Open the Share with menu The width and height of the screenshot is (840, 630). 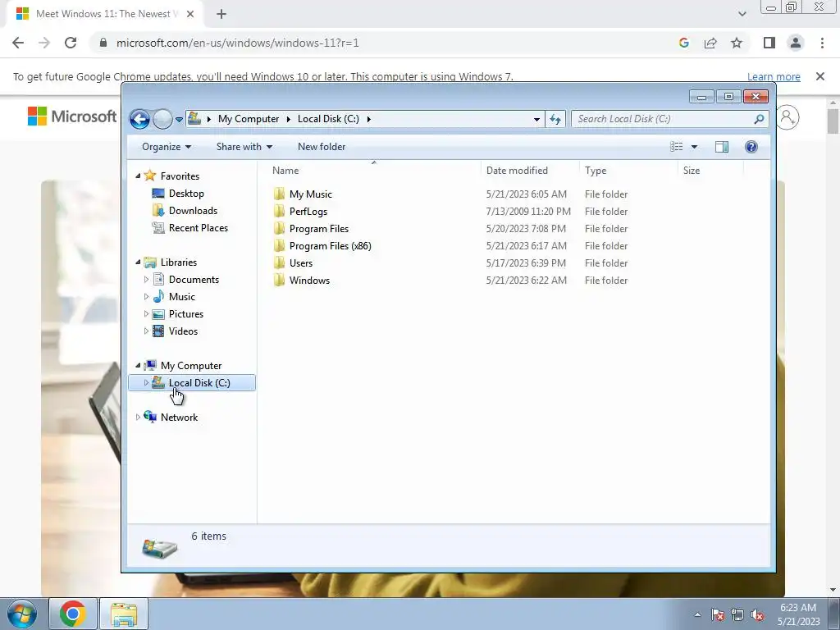[244, 147]
